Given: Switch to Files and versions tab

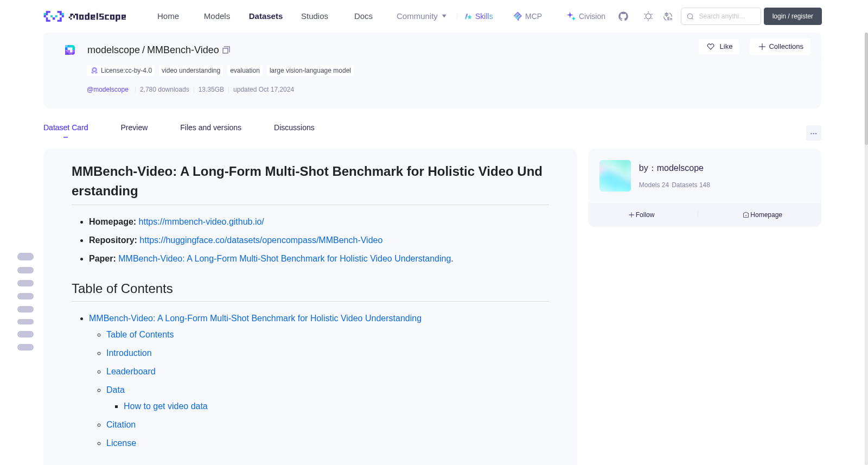Looking at the screenshot, I should (x=210, y=128).
